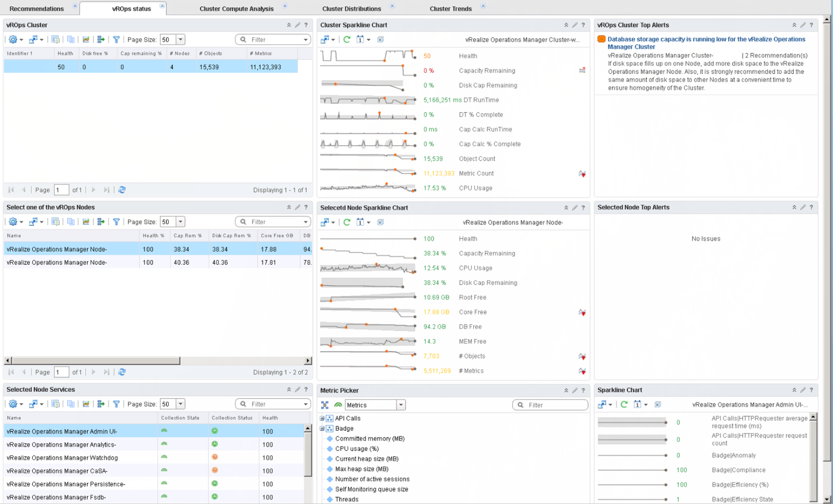833x504 pixels.
Task: Expand the Badge tree node
Action: 322,429
